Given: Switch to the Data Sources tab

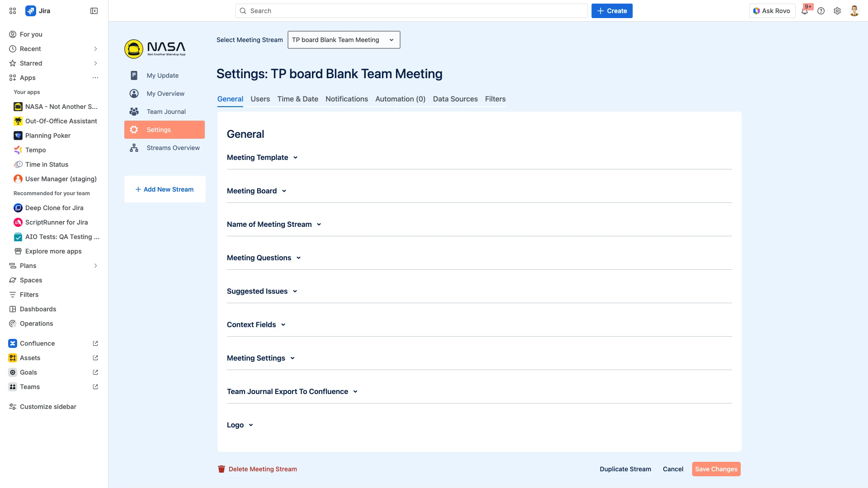Looking at the screenshot, I should (455, 99).
